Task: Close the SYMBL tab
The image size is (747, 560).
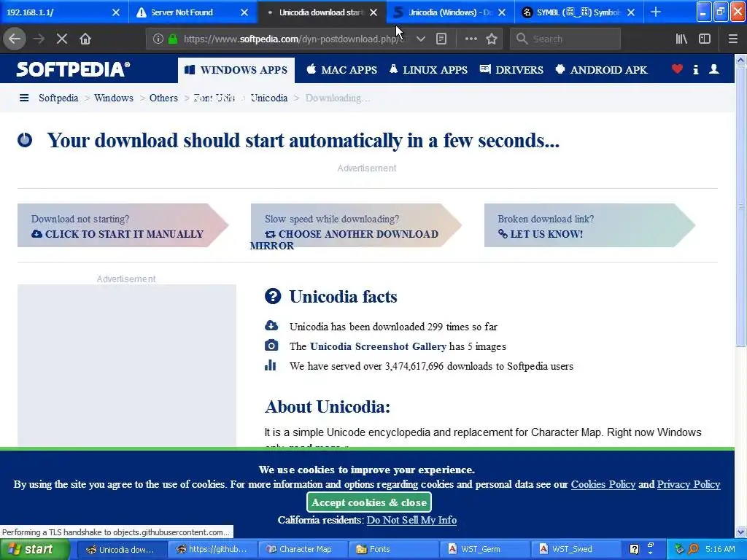Action: (631, 12)
